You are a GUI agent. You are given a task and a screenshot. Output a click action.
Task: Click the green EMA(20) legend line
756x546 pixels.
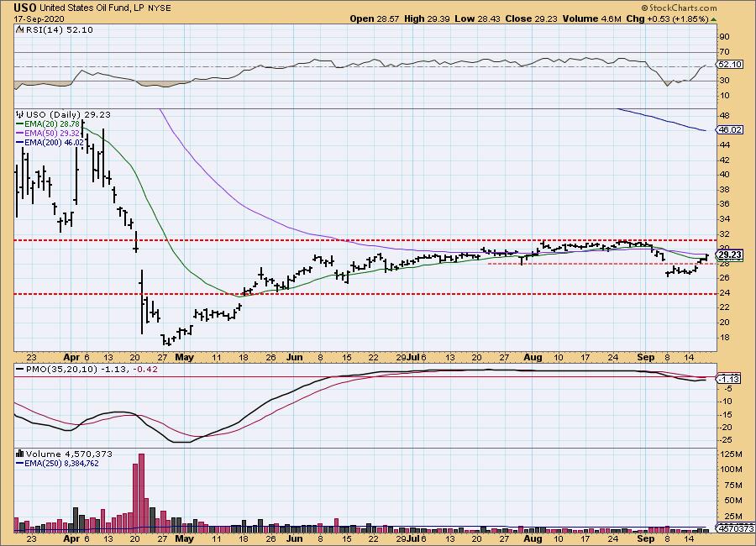(x=19, y=124)
